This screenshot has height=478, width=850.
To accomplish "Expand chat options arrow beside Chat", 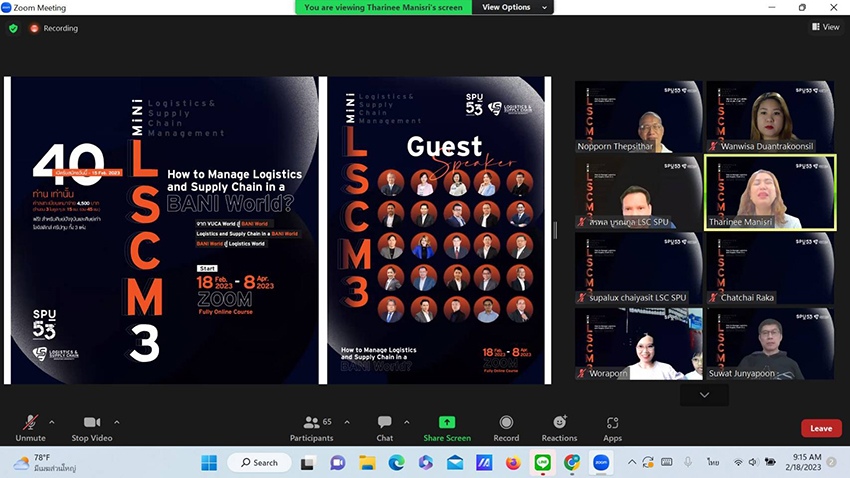I will click(x=407, y=422).
